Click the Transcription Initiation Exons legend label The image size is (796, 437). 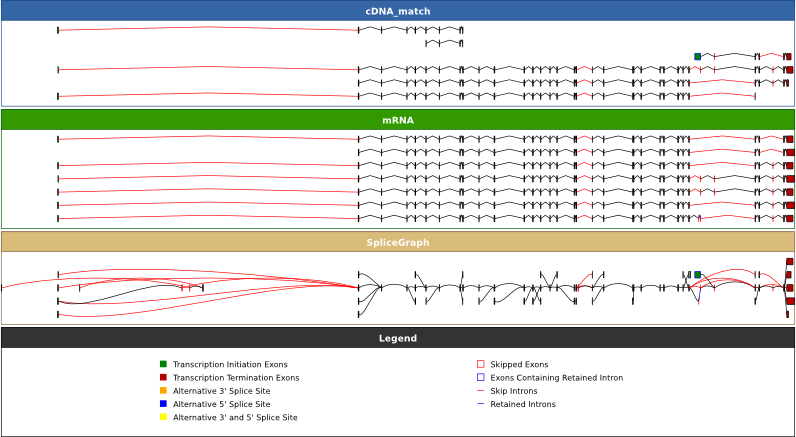coord(235,364)
